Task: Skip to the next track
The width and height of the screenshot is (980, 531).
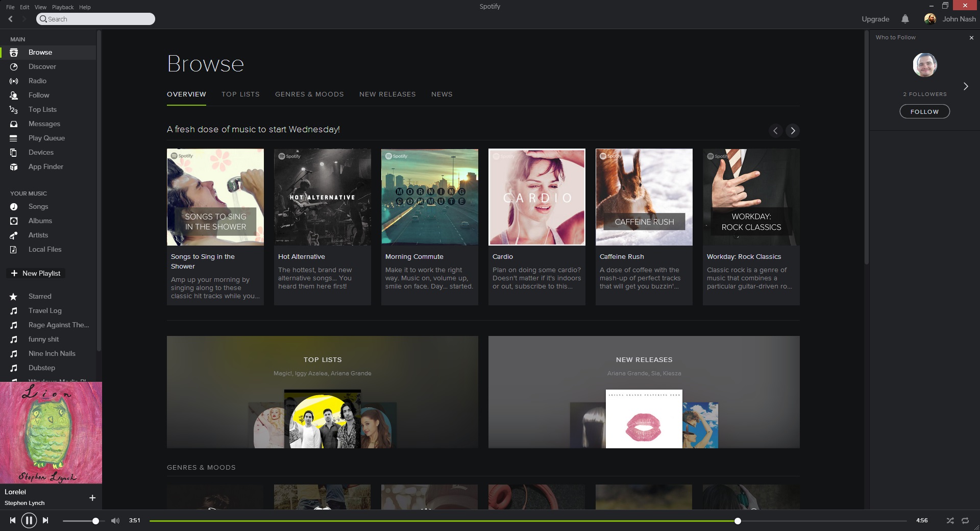Action: (45, 520)
